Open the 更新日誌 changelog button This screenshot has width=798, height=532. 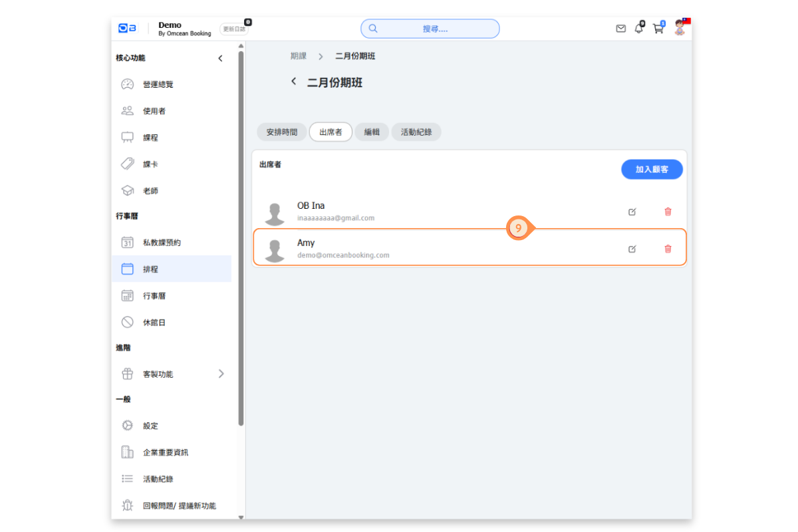234,29
